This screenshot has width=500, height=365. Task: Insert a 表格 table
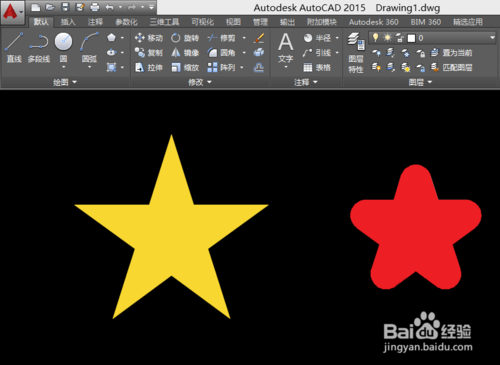[317, 68]
